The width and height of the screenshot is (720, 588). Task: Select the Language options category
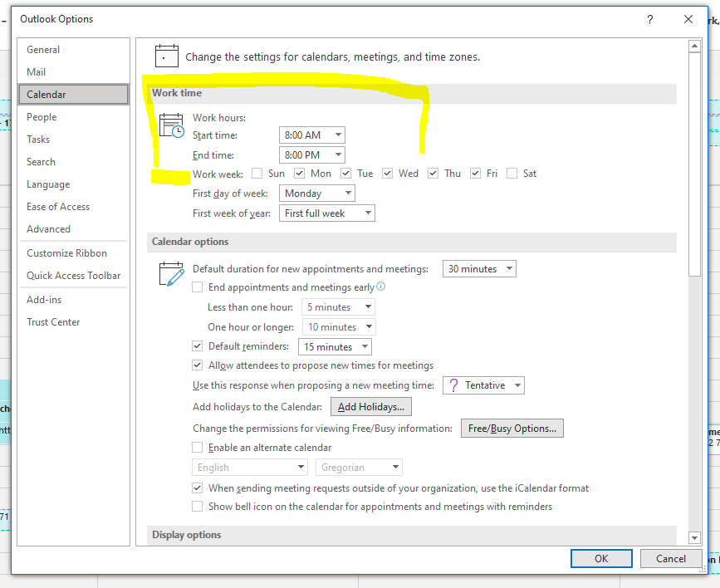click(73, 184)
